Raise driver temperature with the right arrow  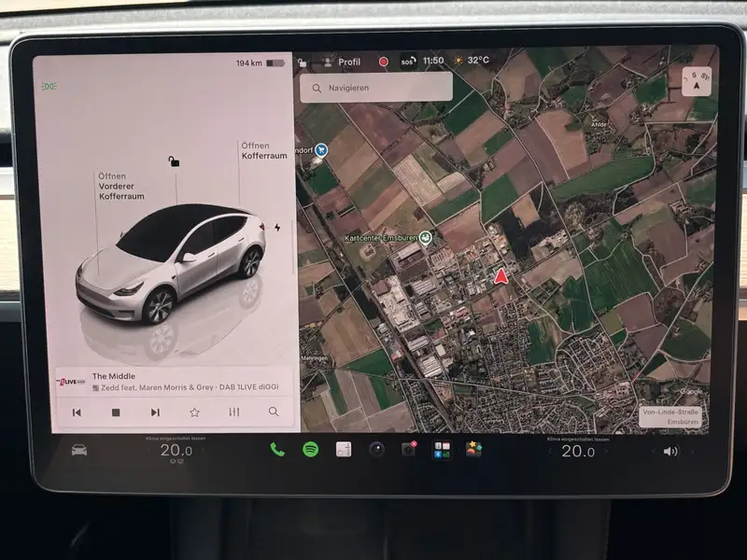tap(204, 450)
